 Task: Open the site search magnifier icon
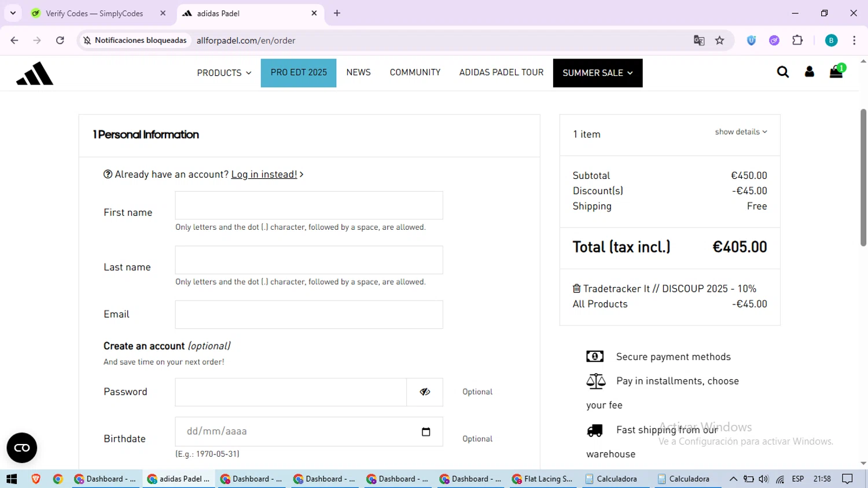(x=783, y=72)
